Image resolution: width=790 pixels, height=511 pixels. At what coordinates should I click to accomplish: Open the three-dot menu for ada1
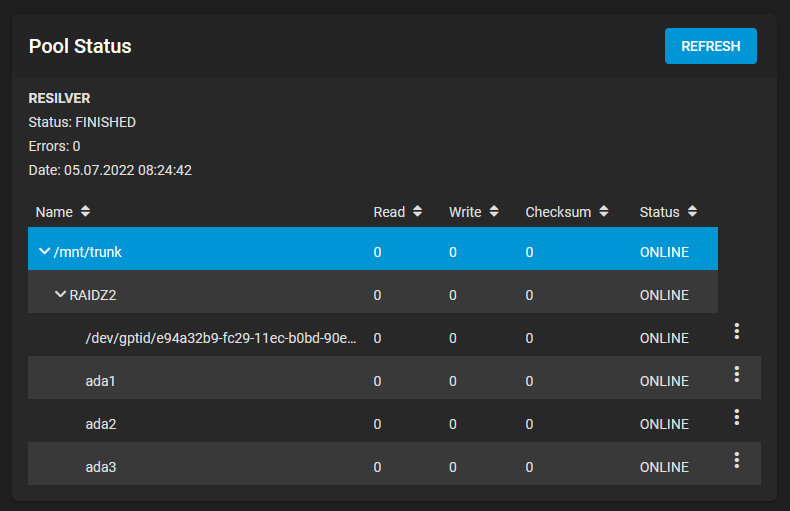(737, 374)
